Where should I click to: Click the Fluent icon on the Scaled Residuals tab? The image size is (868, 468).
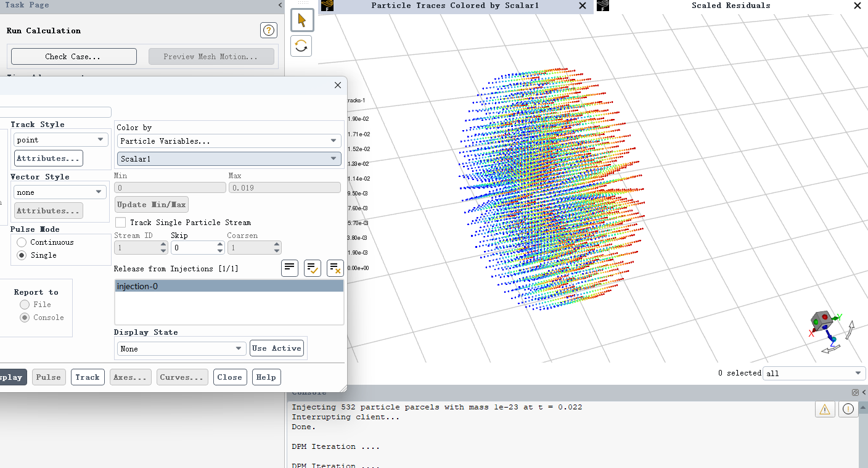coord(603,6)
